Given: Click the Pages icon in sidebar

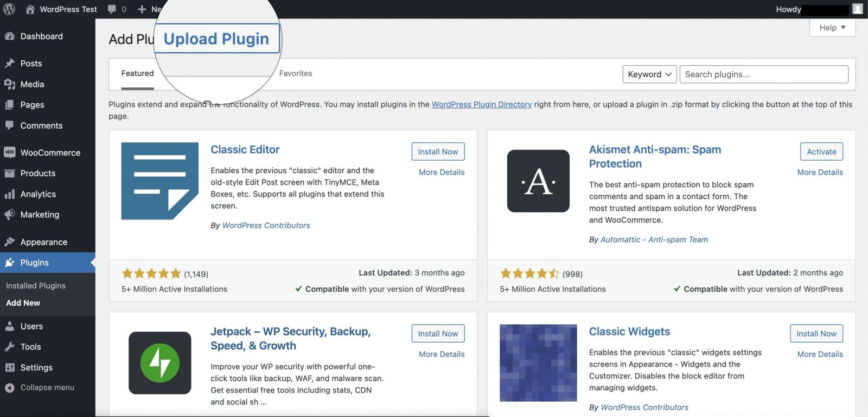Looking at the screenshot, I should 9,105.
